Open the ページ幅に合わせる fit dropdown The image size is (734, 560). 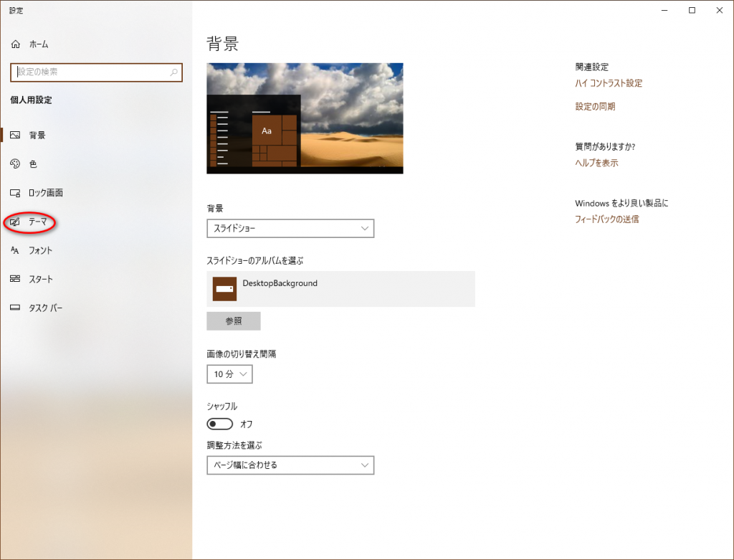(290, 465)
